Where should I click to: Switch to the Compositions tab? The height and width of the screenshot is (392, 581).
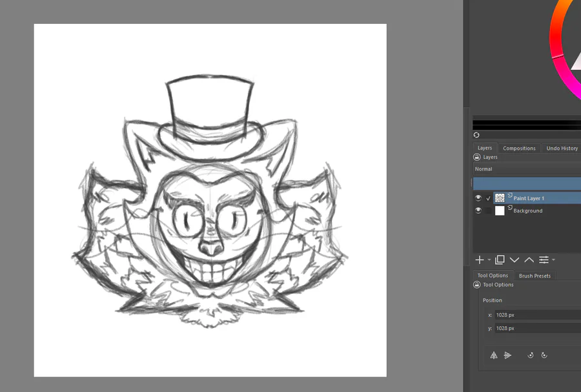[x=519, y=148]
